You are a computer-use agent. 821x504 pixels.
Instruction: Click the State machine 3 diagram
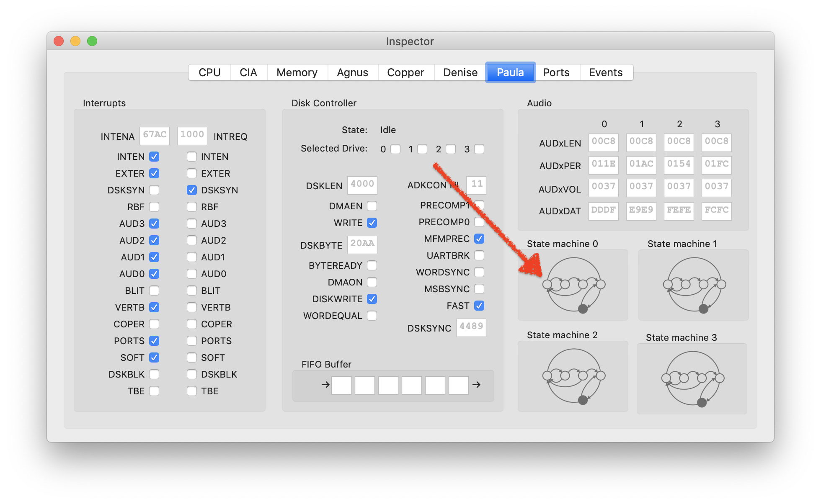pos(692,379)
